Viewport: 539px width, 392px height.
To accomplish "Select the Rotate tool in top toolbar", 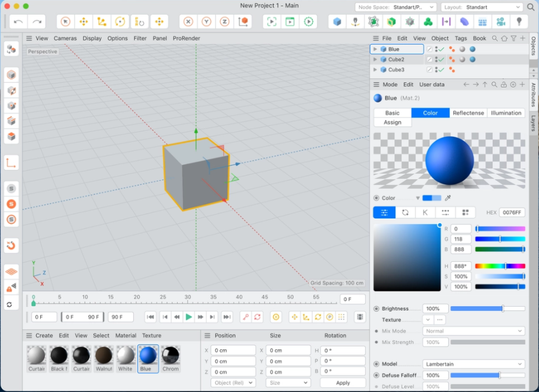I will (x=120, y=22).
